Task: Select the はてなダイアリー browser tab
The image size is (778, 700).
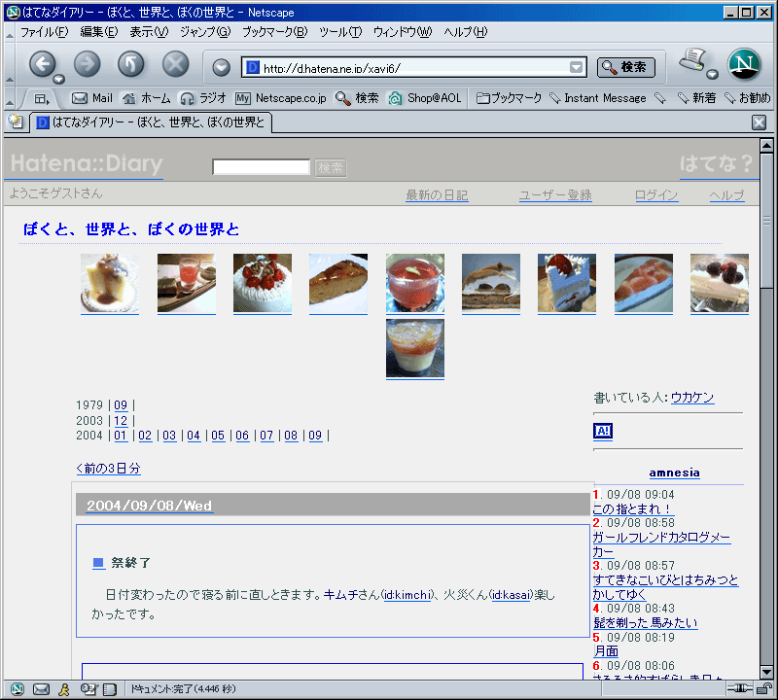Action: click(x=151, y=122)
